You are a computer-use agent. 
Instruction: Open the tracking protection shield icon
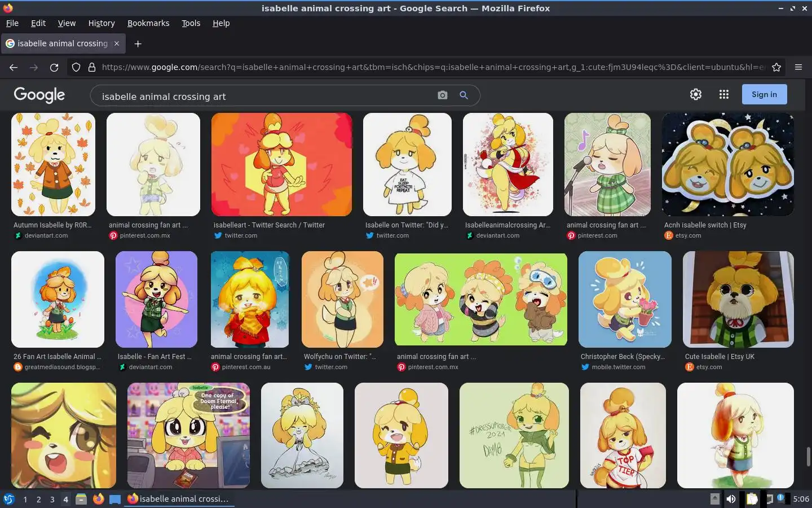(x=76, y=67)
